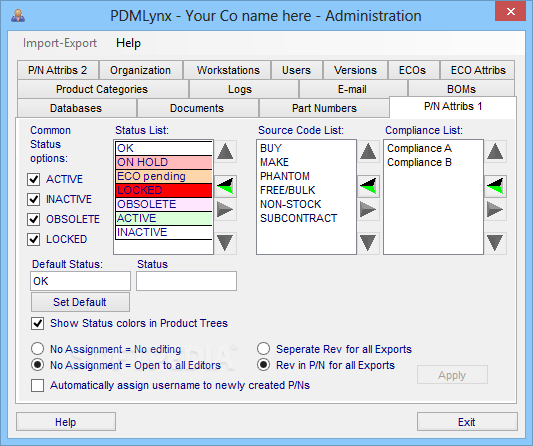
Task: Click gray right arrow beside Source Code List
Action: pos(368,209)
